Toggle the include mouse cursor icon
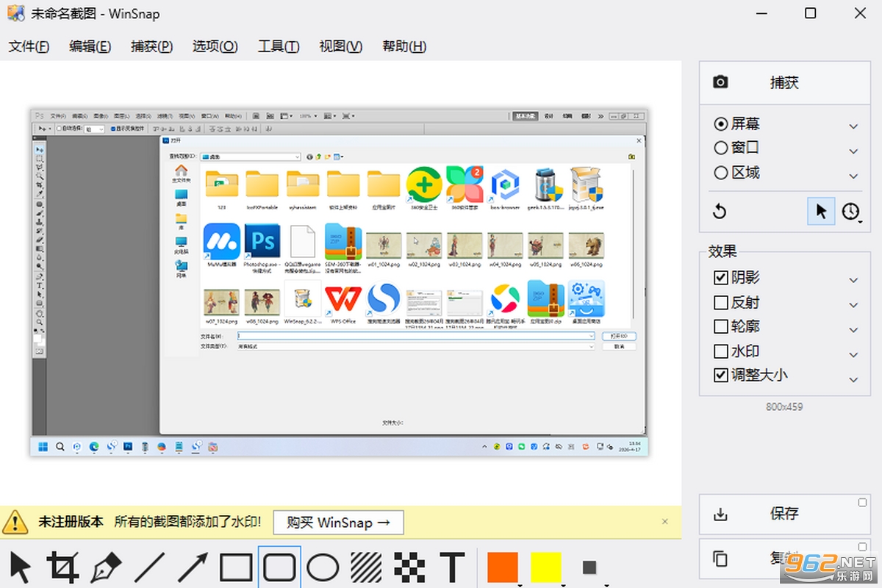The image size is (882, 588). pos(821,212)
